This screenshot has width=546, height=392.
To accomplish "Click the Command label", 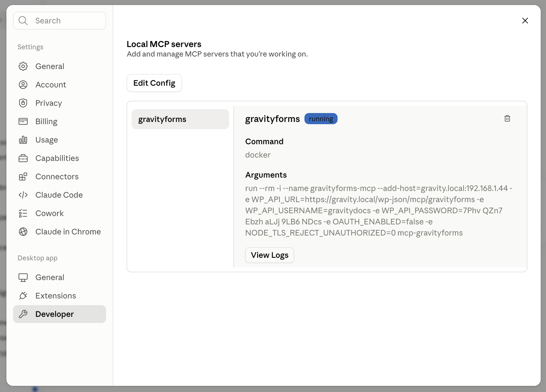I will pyautogui.click(x=264, y=141).
